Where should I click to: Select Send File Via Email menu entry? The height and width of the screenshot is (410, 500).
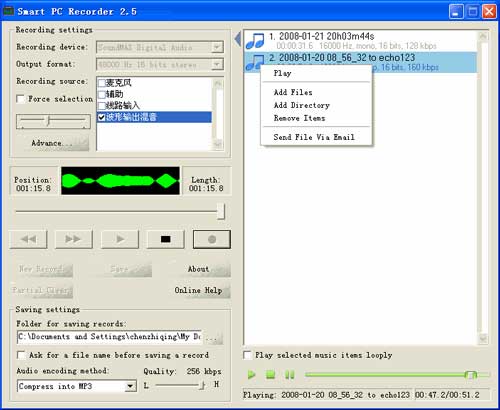[314, 137]
